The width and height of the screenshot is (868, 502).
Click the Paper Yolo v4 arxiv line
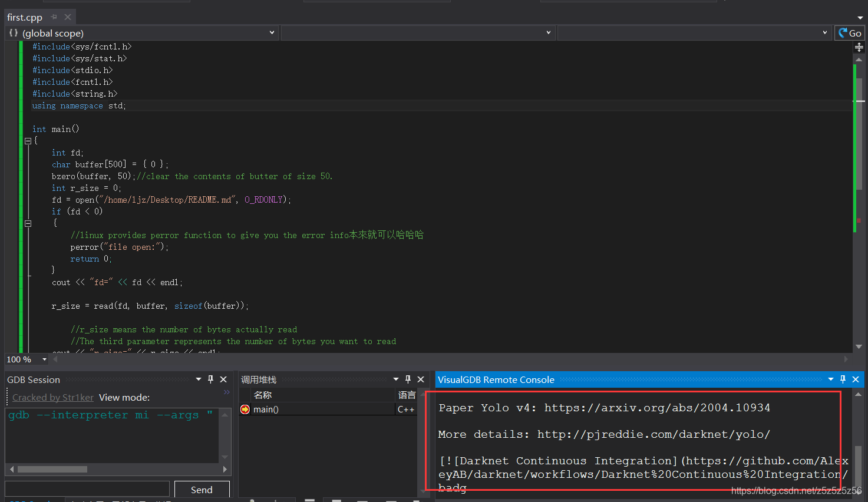(604, 408)
